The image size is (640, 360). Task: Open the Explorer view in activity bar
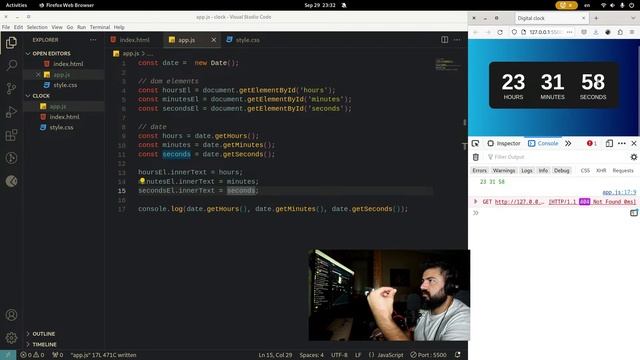[11, 42]
